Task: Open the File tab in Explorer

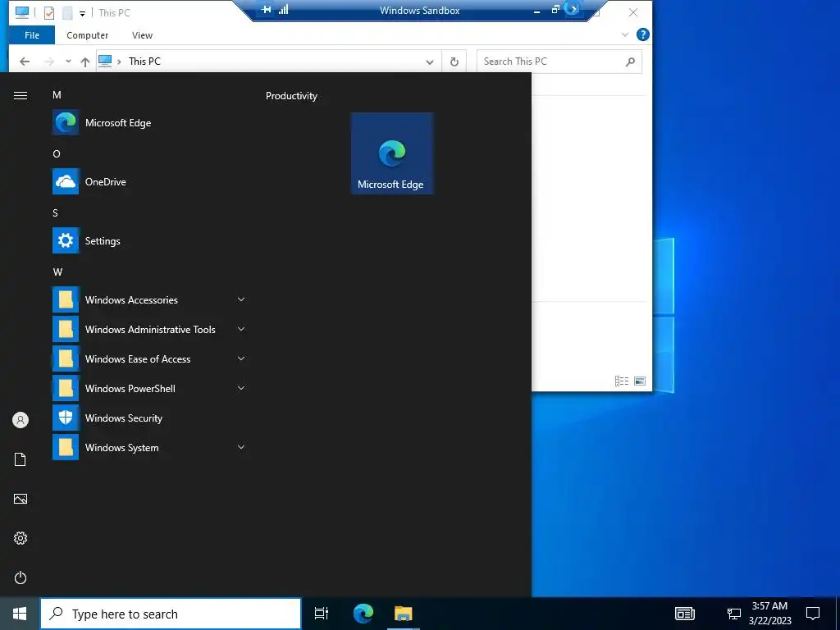Action: (32, 35)
